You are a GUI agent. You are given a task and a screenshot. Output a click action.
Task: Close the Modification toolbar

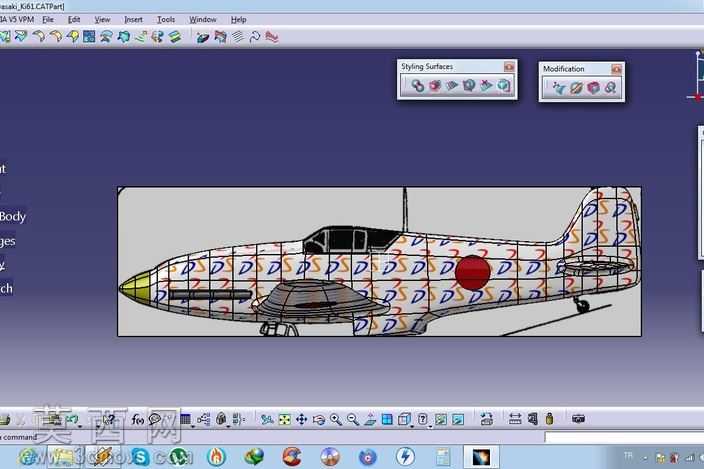(616, 69)
